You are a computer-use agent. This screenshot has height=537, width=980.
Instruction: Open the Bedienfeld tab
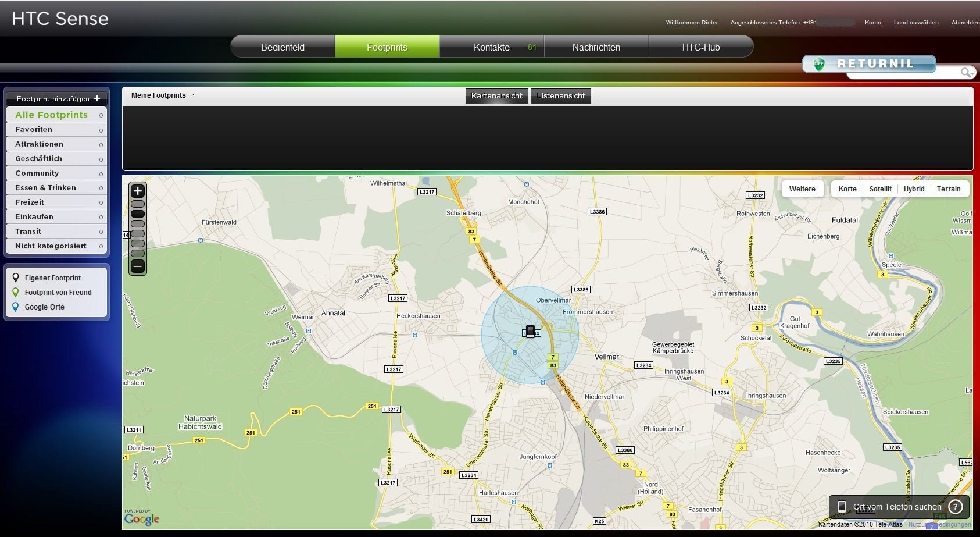(282, 47)
